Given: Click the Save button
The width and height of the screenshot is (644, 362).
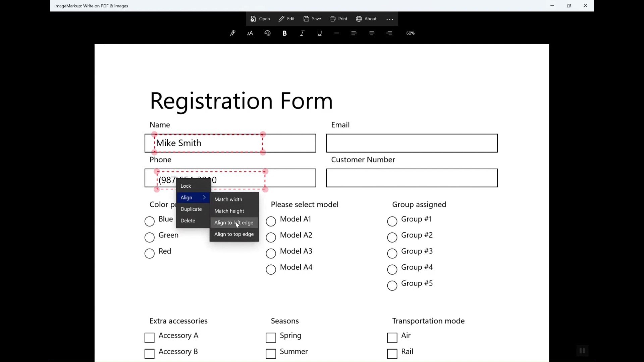Looking at the screenshot, I should click(312, 19).
